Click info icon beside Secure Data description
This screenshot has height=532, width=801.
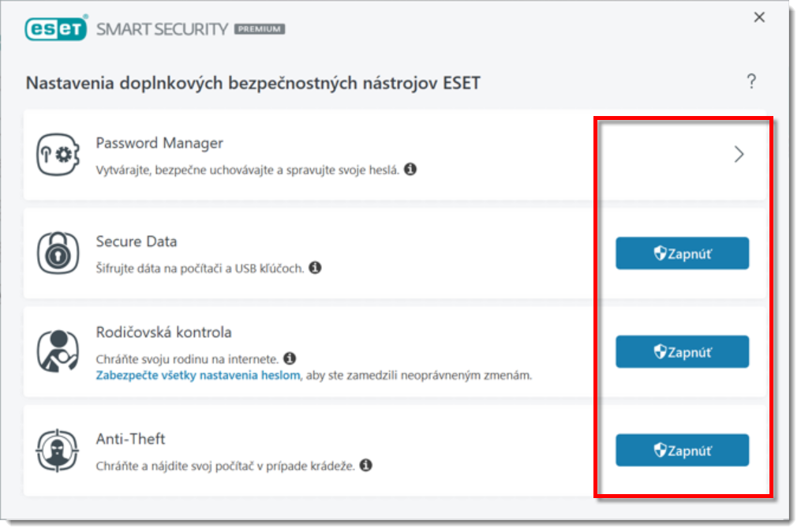[315, 268]
